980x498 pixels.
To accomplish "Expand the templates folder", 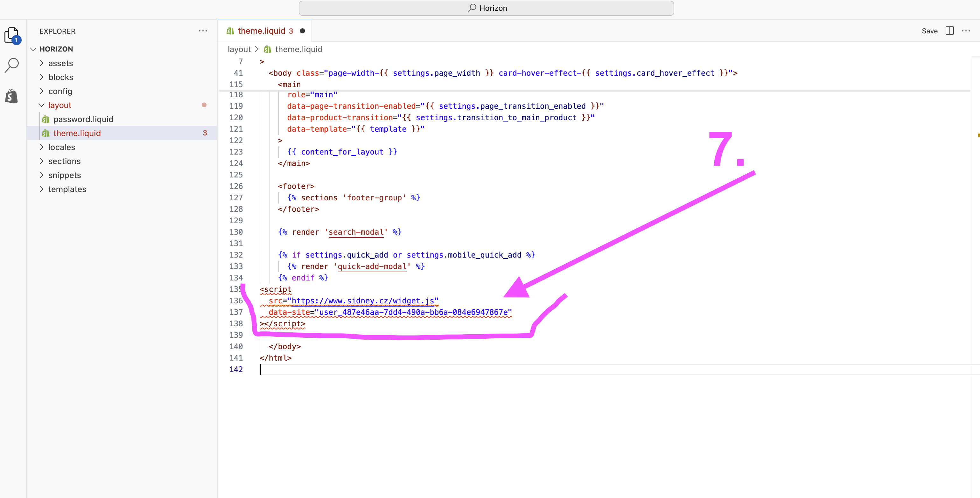I will point(67,189).
